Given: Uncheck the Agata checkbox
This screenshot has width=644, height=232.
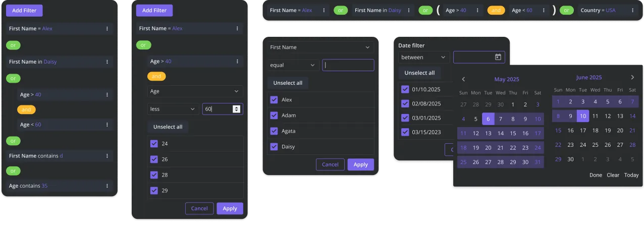Looking at the screenshot, I should [274, 131].
